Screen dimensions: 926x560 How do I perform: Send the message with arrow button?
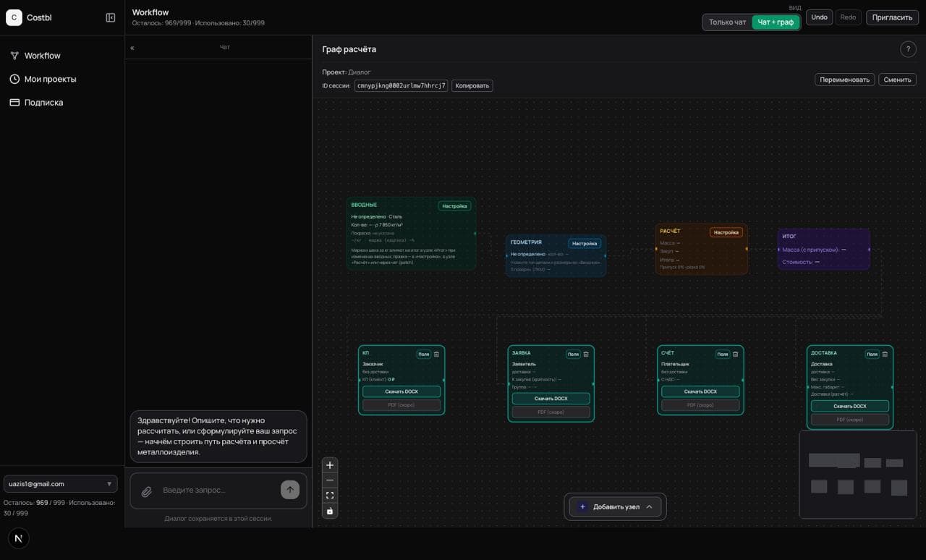point(289,490)
